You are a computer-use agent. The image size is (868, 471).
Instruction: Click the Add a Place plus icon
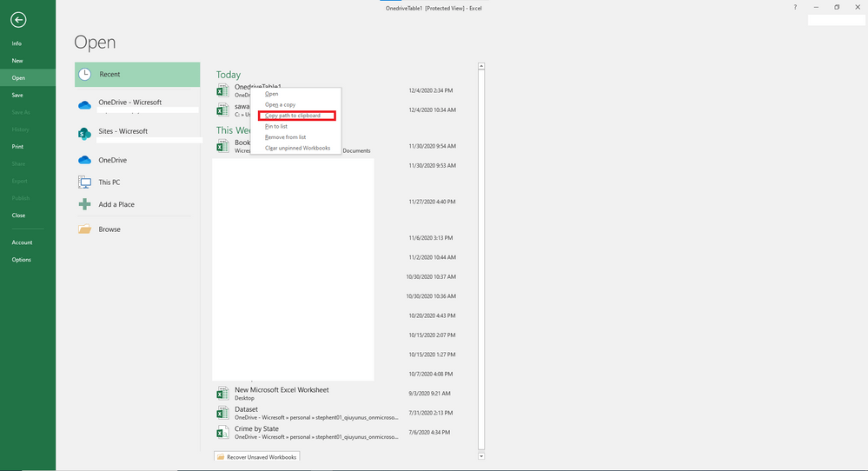[x=84, y=204]
